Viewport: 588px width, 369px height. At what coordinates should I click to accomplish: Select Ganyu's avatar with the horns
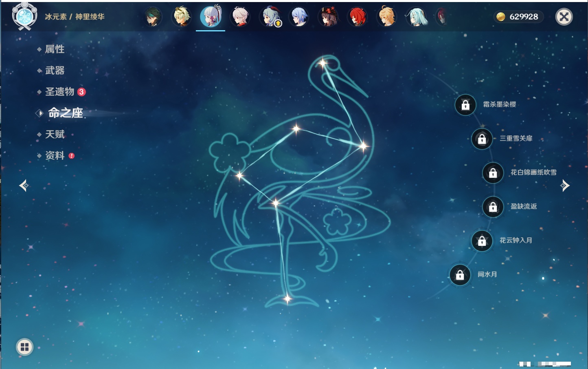(270, 17)
